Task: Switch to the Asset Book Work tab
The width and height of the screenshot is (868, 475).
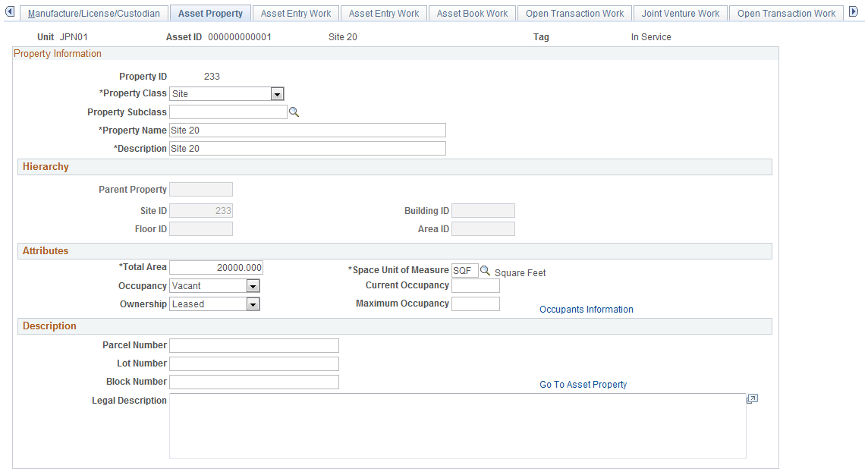Action: tap(472, 14)
